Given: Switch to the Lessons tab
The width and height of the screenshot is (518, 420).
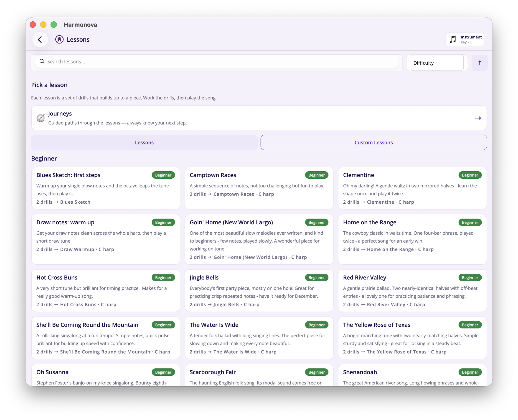Looking at the screenshot, I should [144, 142].
